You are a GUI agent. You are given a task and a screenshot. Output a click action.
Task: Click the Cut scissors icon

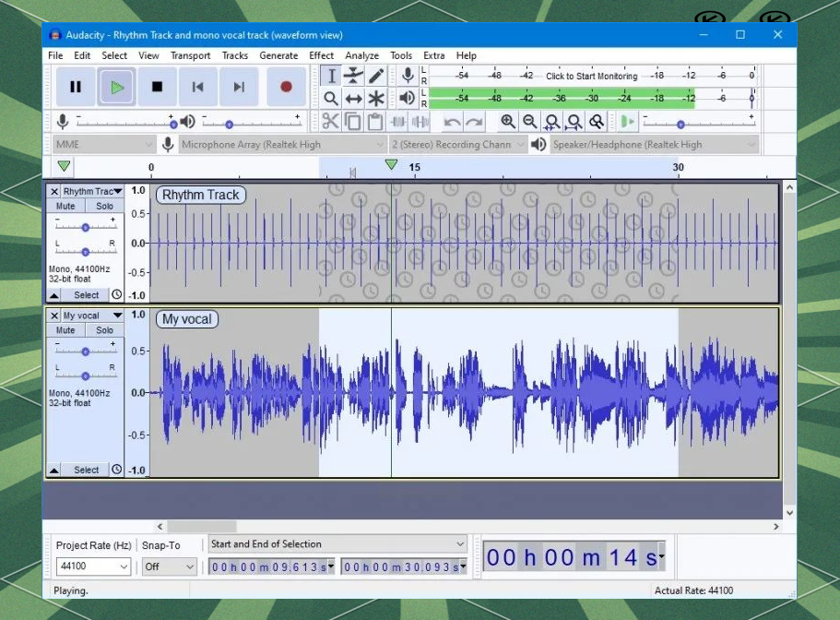pyautogui.click(x=330, y=122)
